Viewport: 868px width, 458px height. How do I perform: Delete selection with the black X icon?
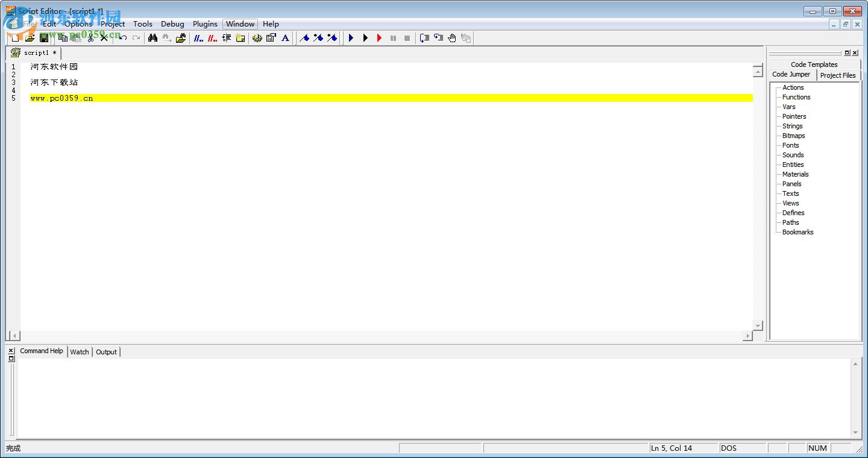(104, 38)
